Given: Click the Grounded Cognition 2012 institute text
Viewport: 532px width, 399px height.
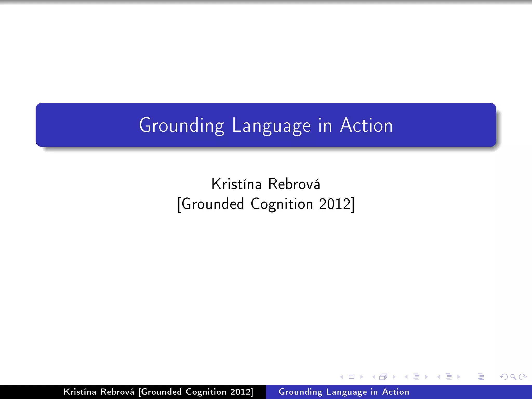Looking at the screenshot, I should pyautogui.click(x=266, y=204).
